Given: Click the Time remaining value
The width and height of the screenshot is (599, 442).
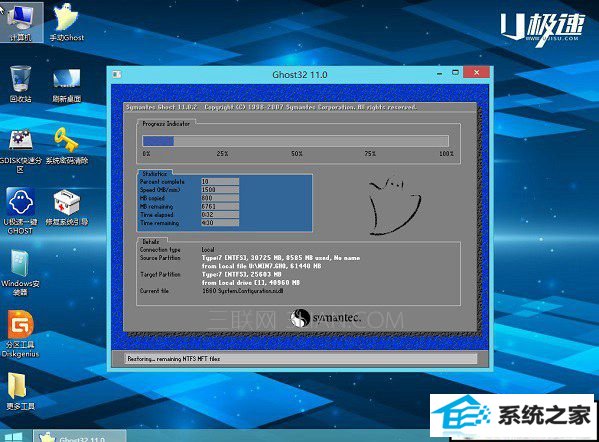Looking at the screenshot, I should pos(220,223).
